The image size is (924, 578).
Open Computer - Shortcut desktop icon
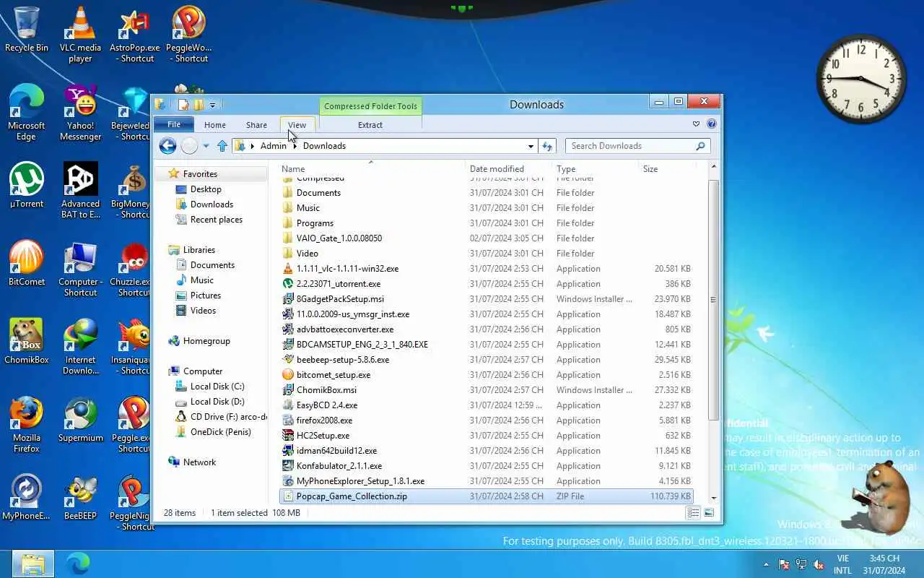pos(80,268)
